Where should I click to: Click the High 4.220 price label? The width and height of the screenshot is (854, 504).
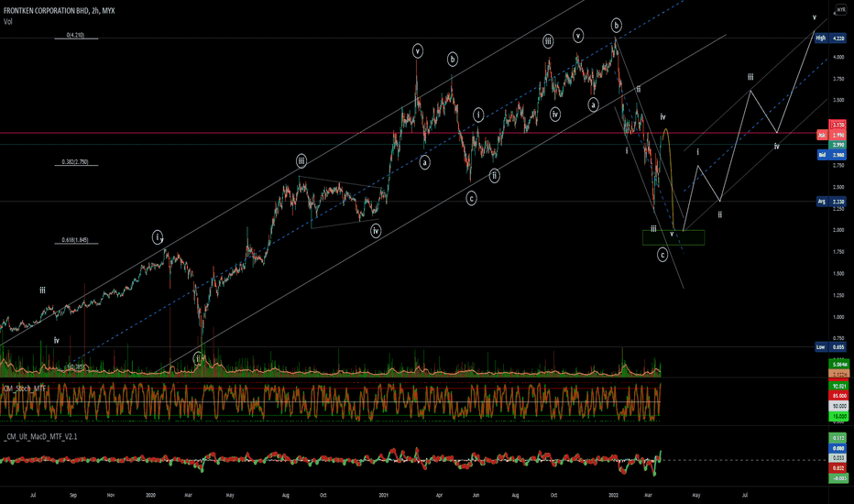click(x=830, y=38)
